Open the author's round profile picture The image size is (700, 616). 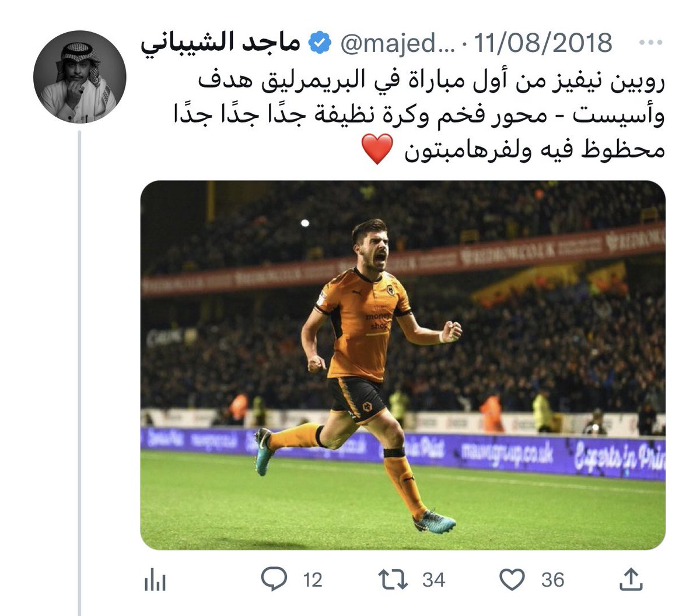coord(80,77)
